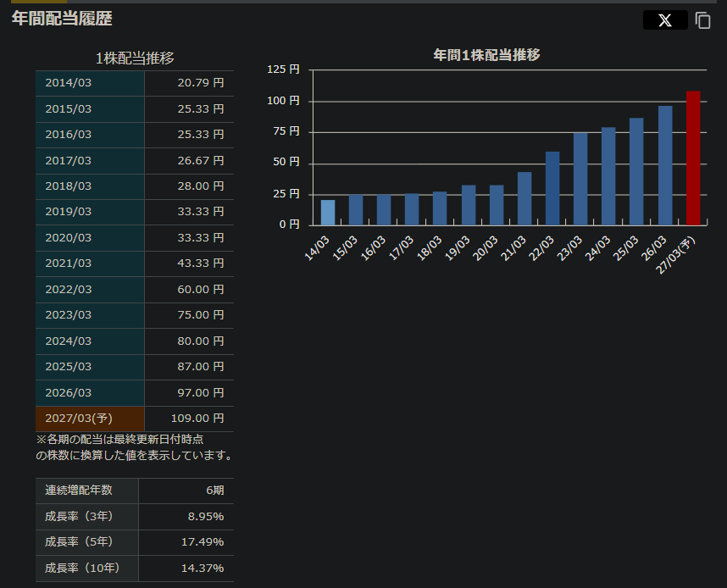Image resolution: width=727 pixels, height=588 pixels.
Task: Click the 25/03 chart bar
Action: pyautogui.click(x=636, y=172)
